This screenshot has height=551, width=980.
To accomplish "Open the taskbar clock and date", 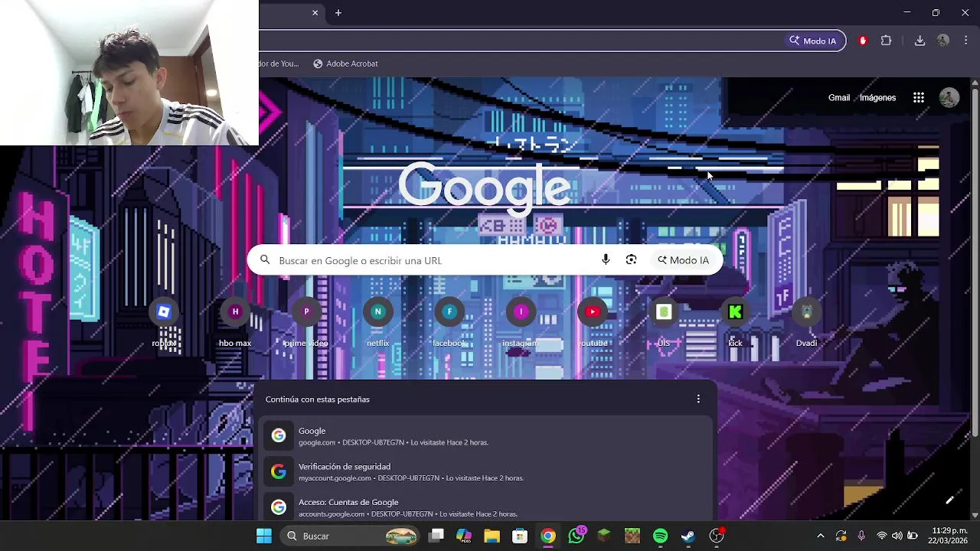I will pyautogui.click(x=949, y=536).
